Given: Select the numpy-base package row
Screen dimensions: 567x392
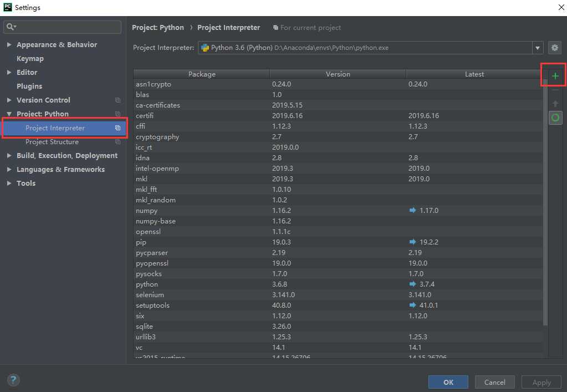Looking at the screenshot, I should pos(338,221).
